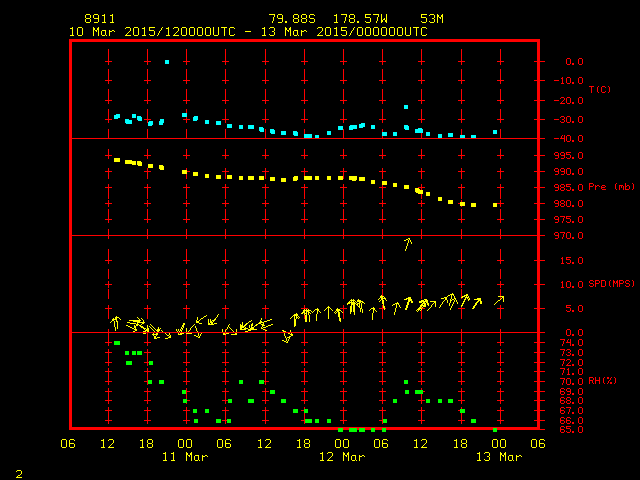Click the page number "2" at bottom left

[19, 474]
